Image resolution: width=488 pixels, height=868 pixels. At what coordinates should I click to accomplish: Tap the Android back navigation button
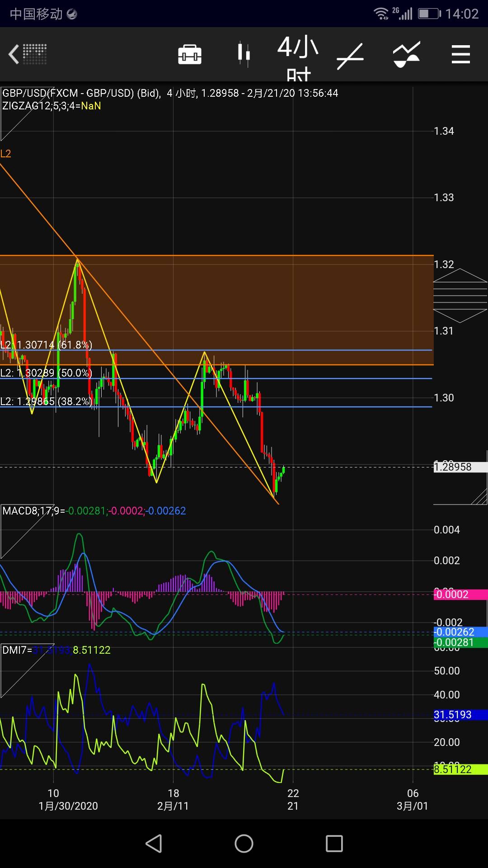(x=154, y=844)
